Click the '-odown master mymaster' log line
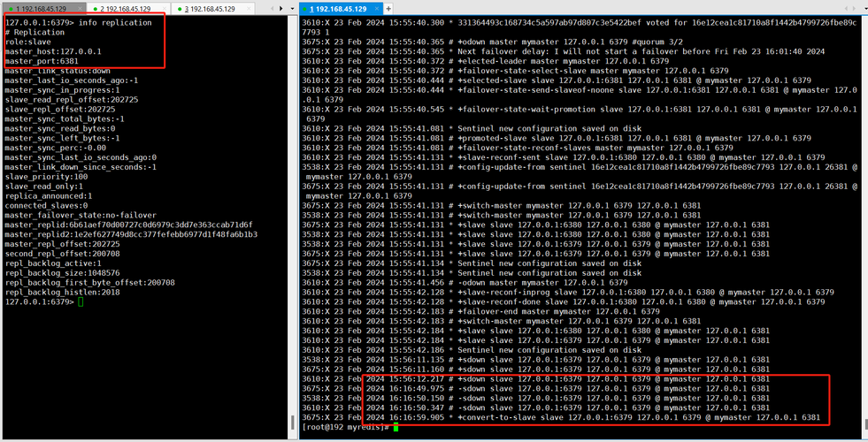The width and height of the screenshot is (868, 442). coord(465,283)
